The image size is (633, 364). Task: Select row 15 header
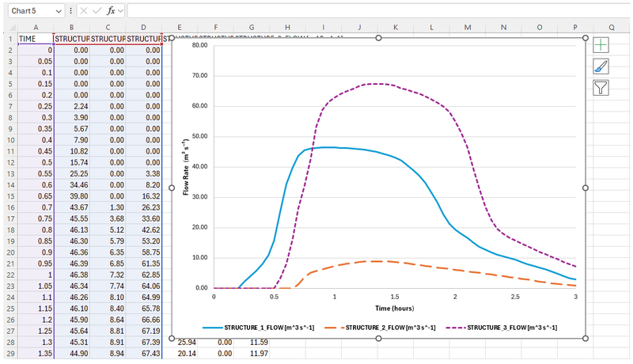point(9,195)
